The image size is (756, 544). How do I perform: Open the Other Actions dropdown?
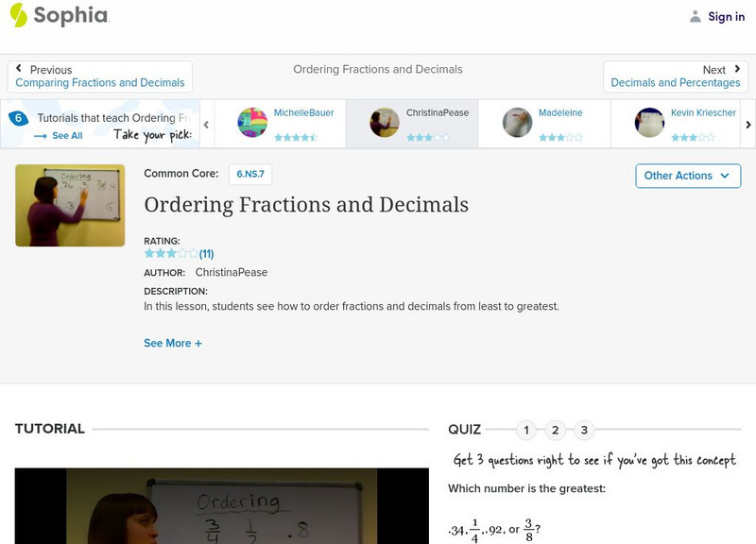point(687,176)
